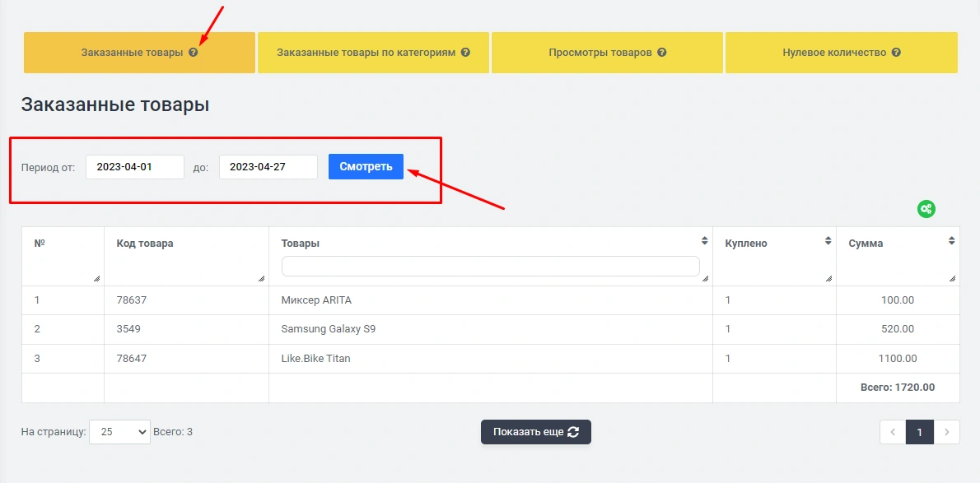This screenshot has height=483, width=980.
Task: Click help icon on Заказанные товары по категориям
Action: pyautogui.click(x=465, y=53)
